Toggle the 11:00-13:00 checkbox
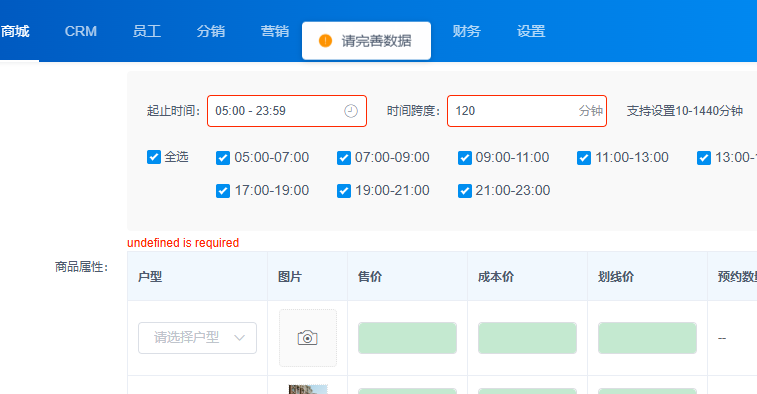 [x=584, y=158]
